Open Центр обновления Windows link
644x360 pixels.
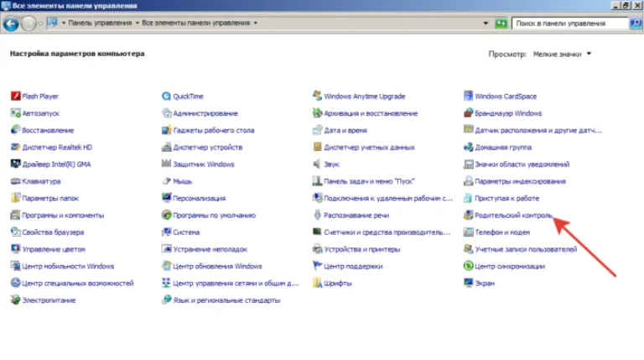point(217,266)
